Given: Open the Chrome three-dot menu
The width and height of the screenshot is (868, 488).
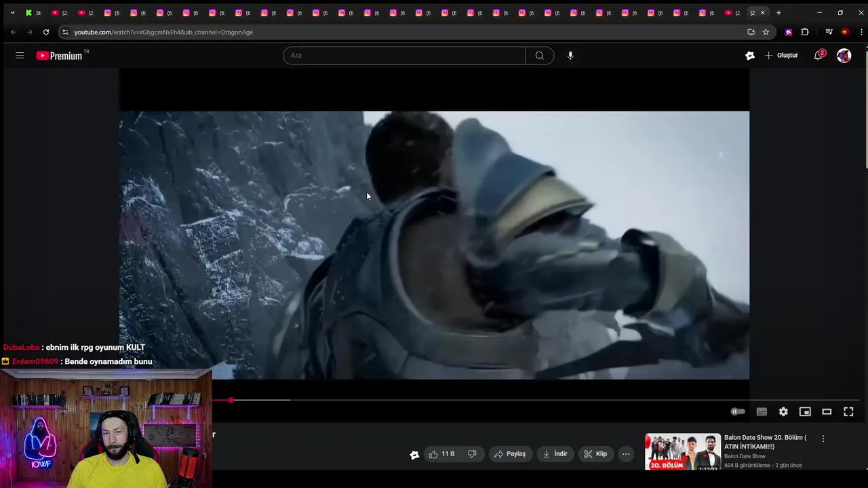Looking at the screenshot, I should pos(861,32).
